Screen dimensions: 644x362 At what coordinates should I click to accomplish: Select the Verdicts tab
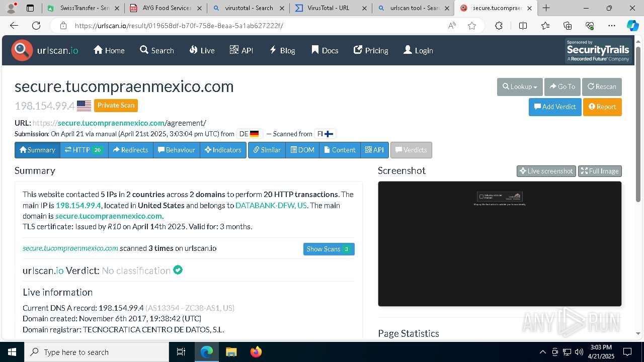pyautogui.click(x=411, y=150)
